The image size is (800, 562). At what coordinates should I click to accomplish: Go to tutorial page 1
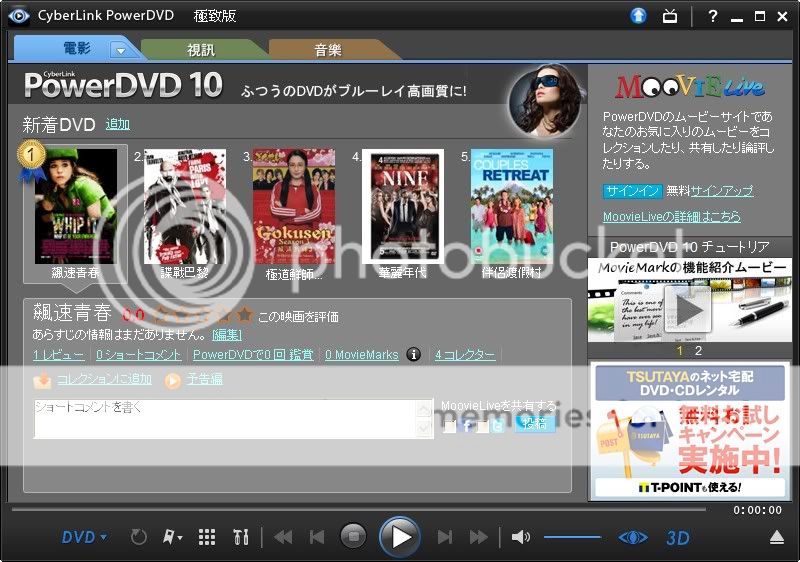[x=680, y=351]
